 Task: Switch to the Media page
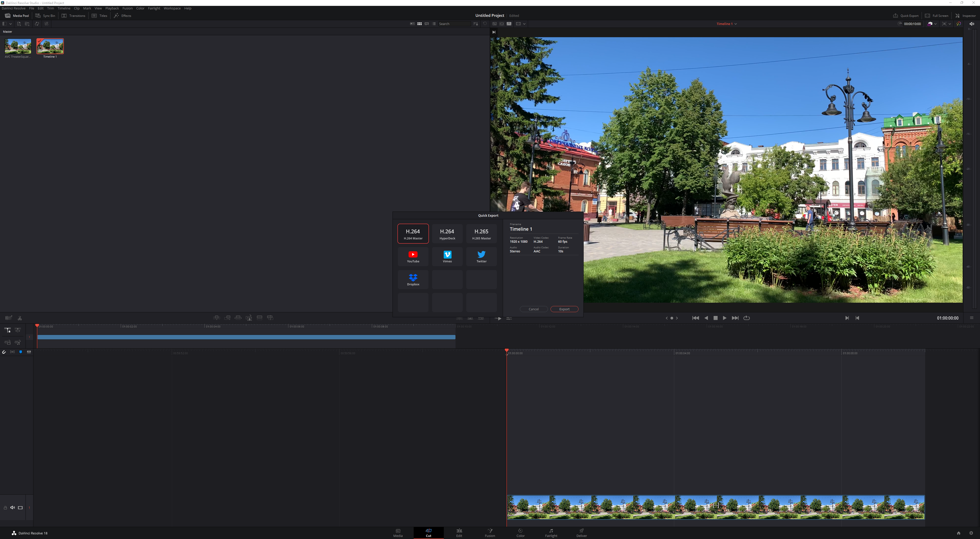pos(398,533)
